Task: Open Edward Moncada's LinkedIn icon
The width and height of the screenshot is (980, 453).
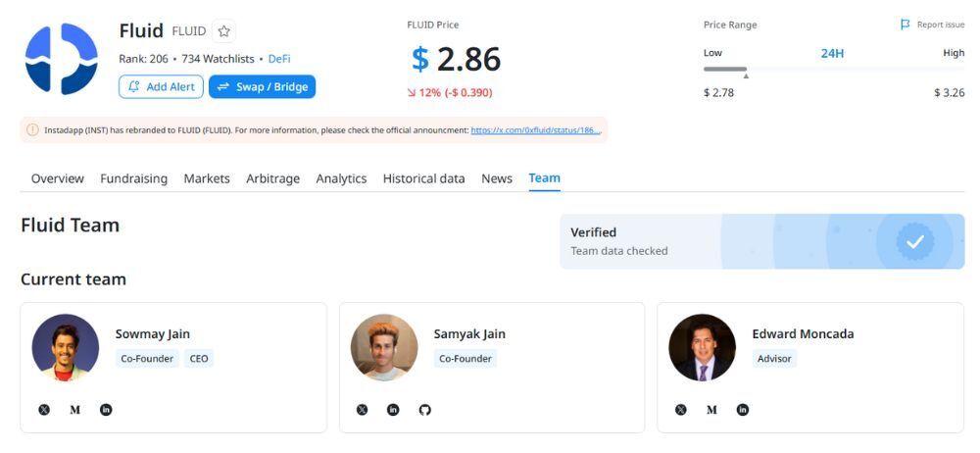Action: pyautogui.click(x=743, y=410)
